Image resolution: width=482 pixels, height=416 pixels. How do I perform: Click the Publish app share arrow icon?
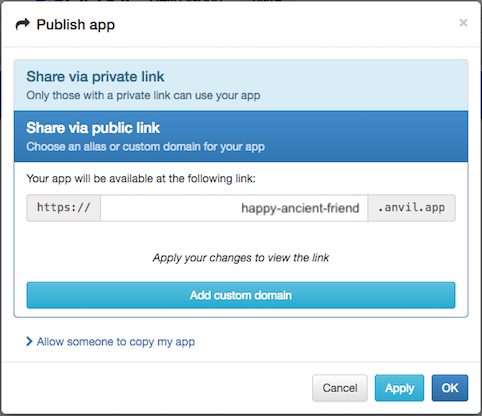click(23, 25)
